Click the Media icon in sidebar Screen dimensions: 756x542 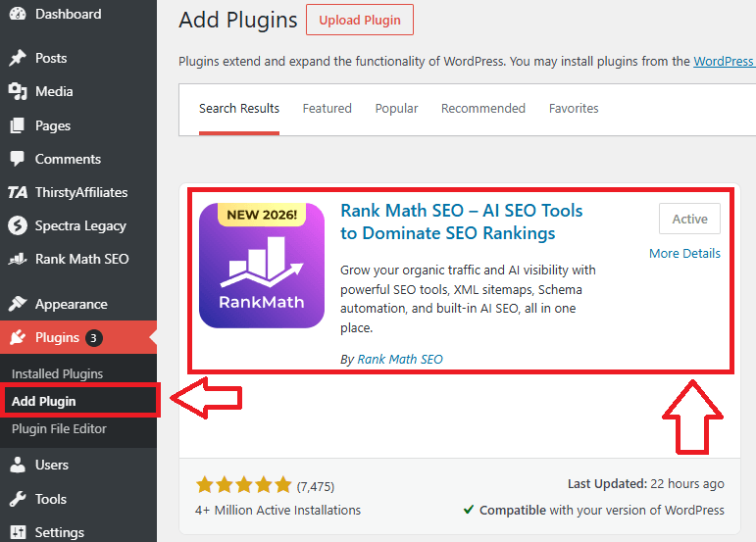[x=18, y=91]
